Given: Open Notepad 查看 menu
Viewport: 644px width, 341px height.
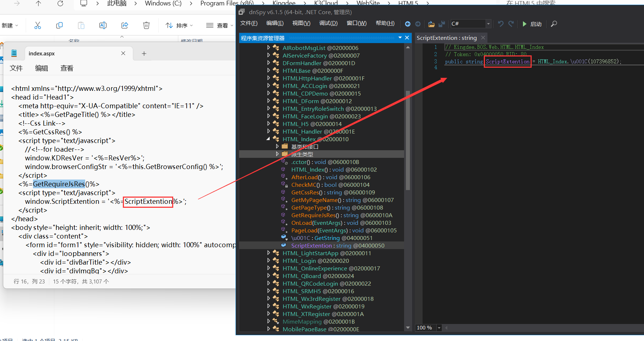Looking at the screenshot, I should tap(67, 68).
